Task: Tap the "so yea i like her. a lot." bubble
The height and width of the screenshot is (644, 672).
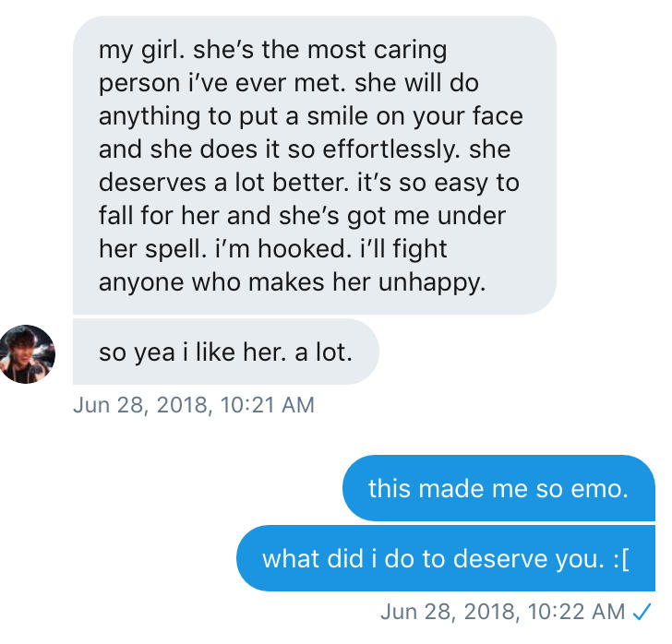Action: [x=225, y=352]
